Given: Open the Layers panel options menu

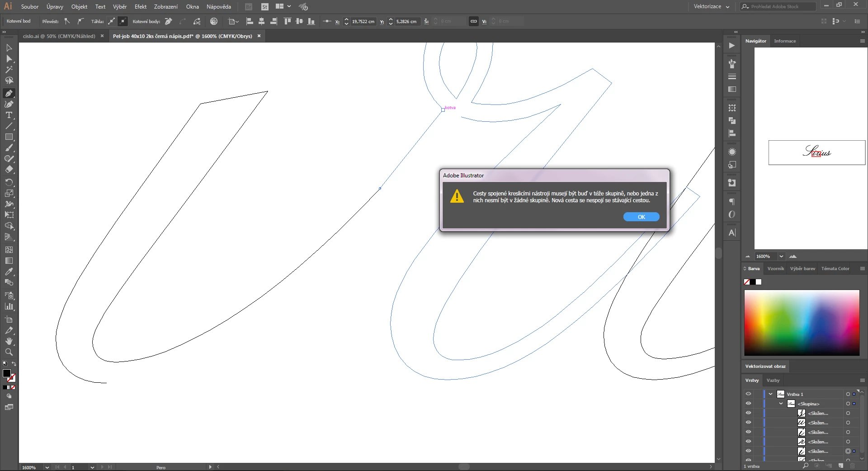Looking at the screenshot, I should [x=863, y=381].
